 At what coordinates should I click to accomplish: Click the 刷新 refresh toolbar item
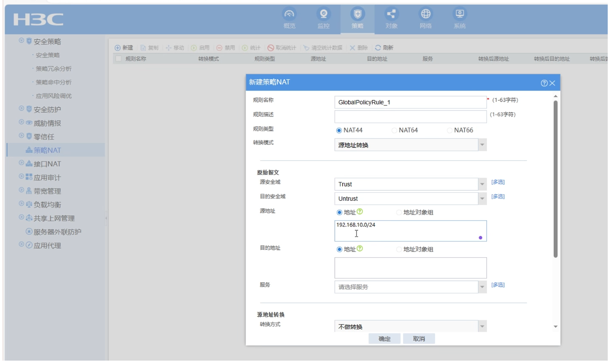click(384, 48)
